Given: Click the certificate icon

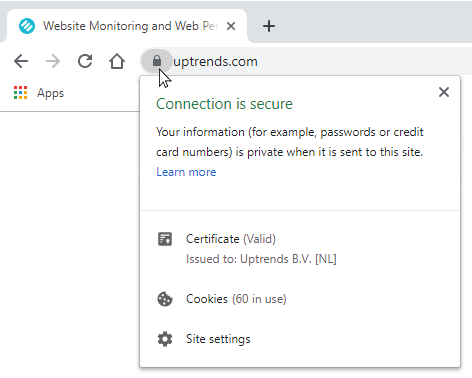Looking at the screenshot, I should (x=165, y=239).
